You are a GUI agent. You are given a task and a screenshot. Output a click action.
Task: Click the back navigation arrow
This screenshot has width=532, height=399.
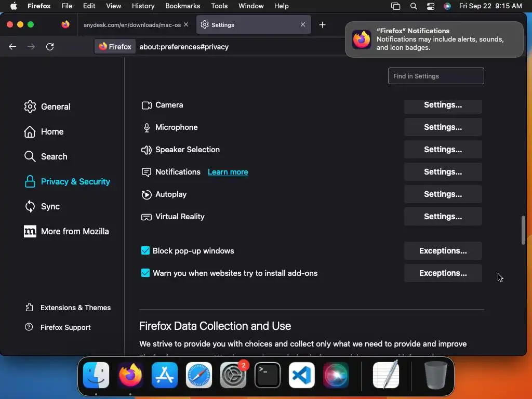12,47
